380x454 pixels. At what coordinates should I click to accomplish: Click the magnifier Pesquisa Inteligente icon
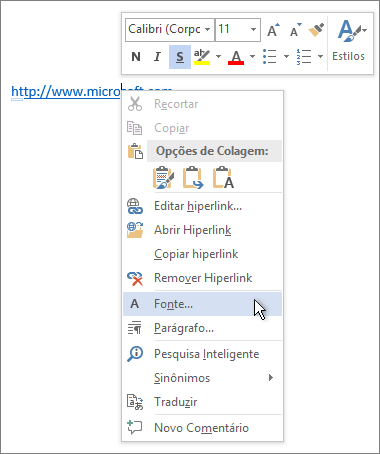(135, 354)
